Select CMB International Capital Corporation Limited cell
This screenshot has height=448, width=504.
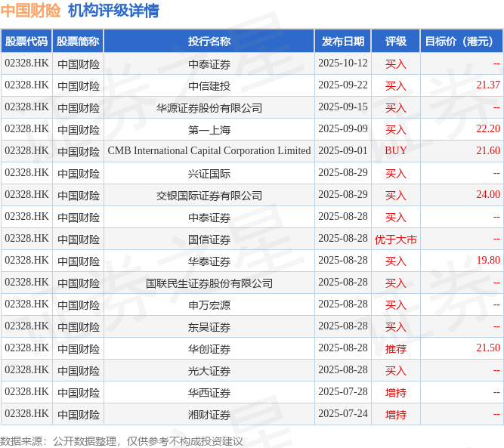tap(209, 151)
